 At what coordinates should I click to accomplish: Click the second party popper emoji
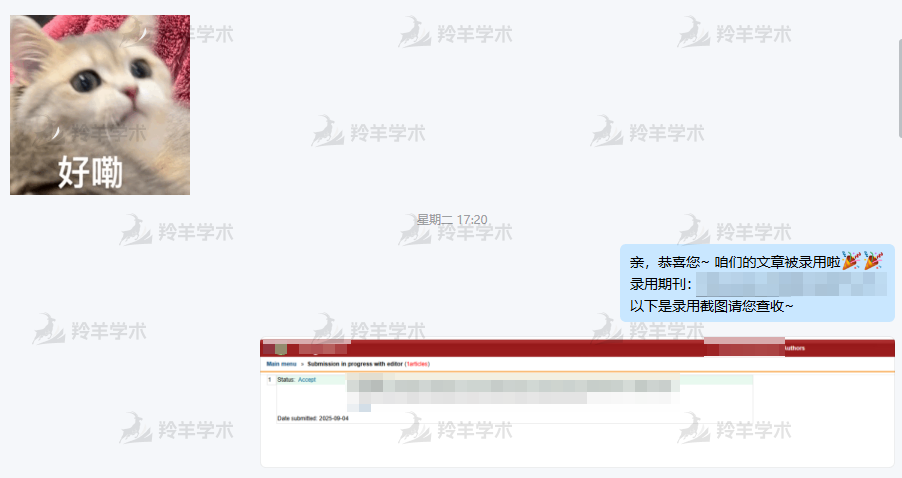tap(873, 262)
